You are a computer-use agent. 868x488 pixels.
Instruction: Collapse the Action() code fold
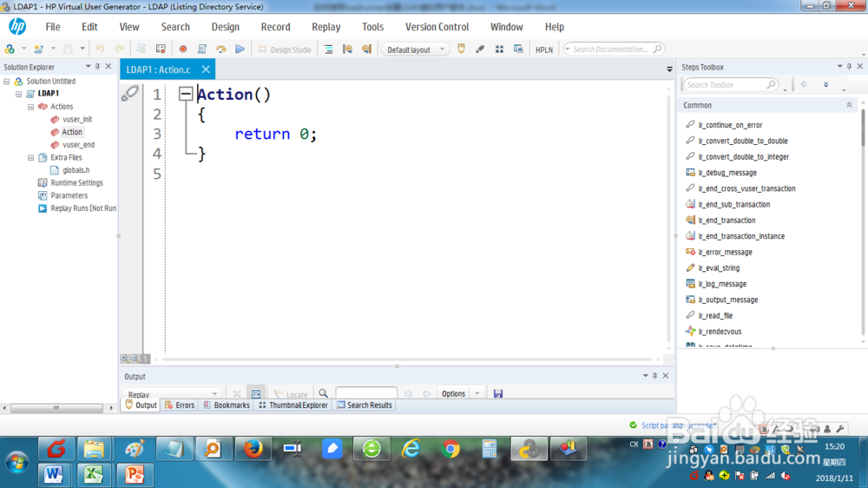[x=186, y=94]
